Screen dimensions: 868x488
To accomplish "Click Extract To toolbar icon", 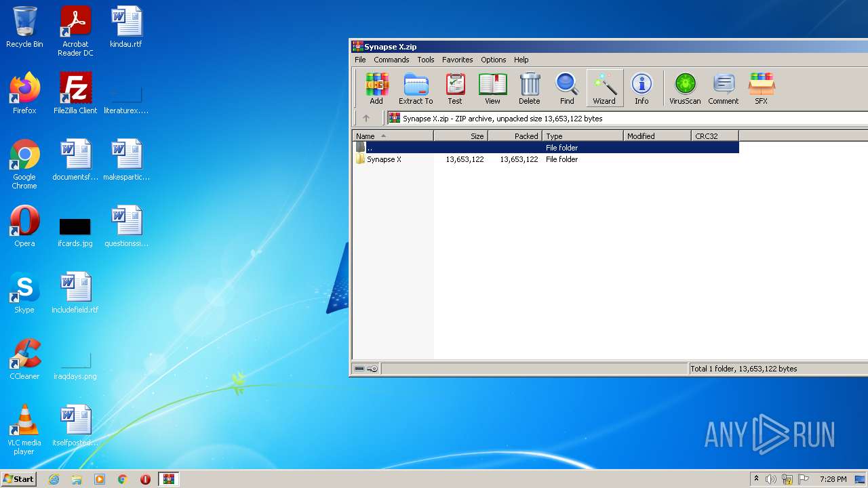I will click(x=416, y=89).
